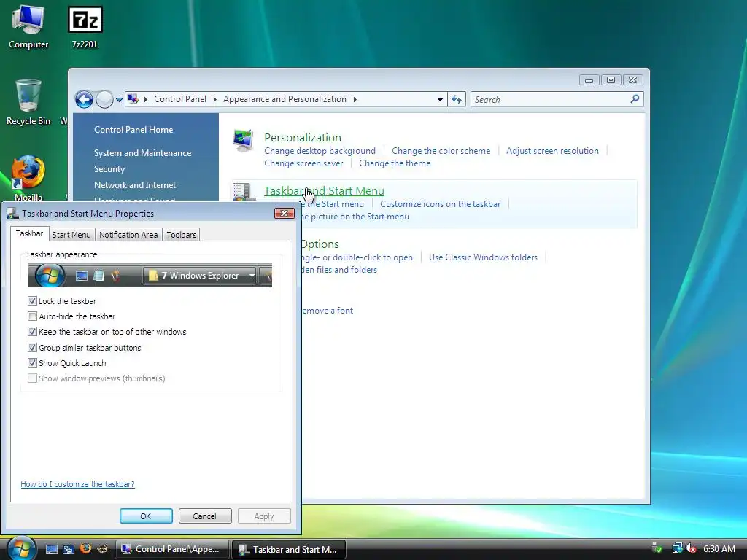Click the fourth Quick Launch icon after Firefox
747x560 pixels.
pos(102,549)
